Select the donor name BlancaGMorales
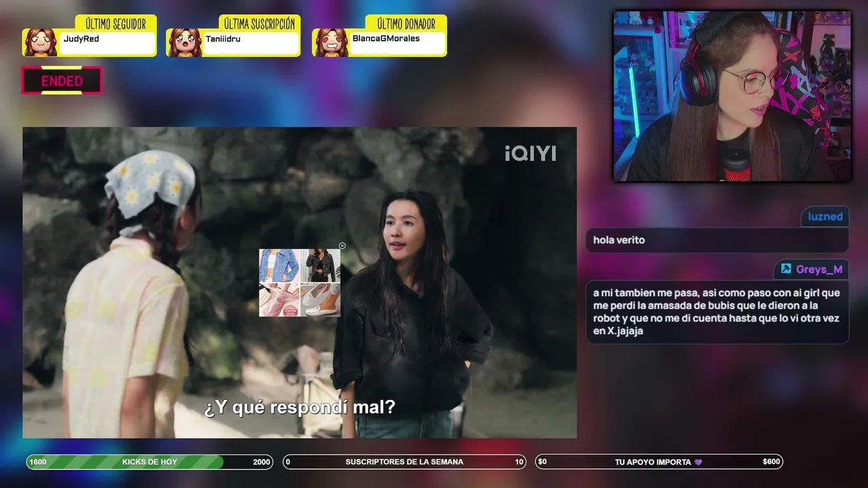Screen dimensions: 868x488 click(386, 39)
